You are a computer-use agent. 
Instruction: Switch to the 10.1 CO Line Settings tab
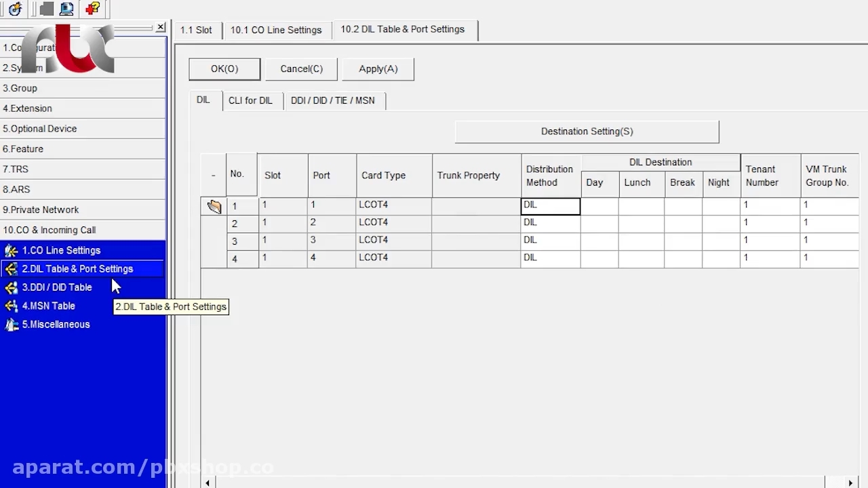(x=275, y=30)
